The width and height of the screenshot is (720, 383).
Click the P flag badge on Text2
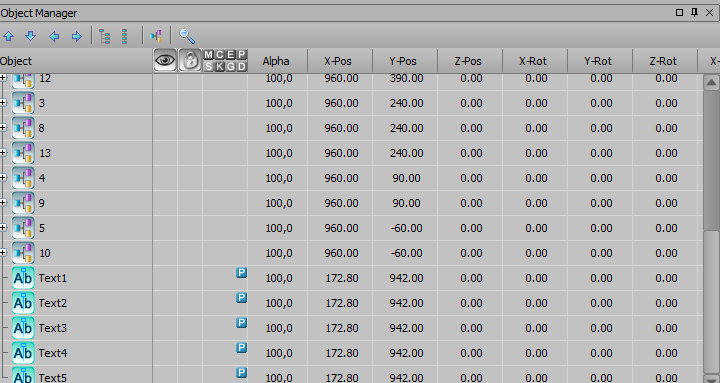coord(242,298)
